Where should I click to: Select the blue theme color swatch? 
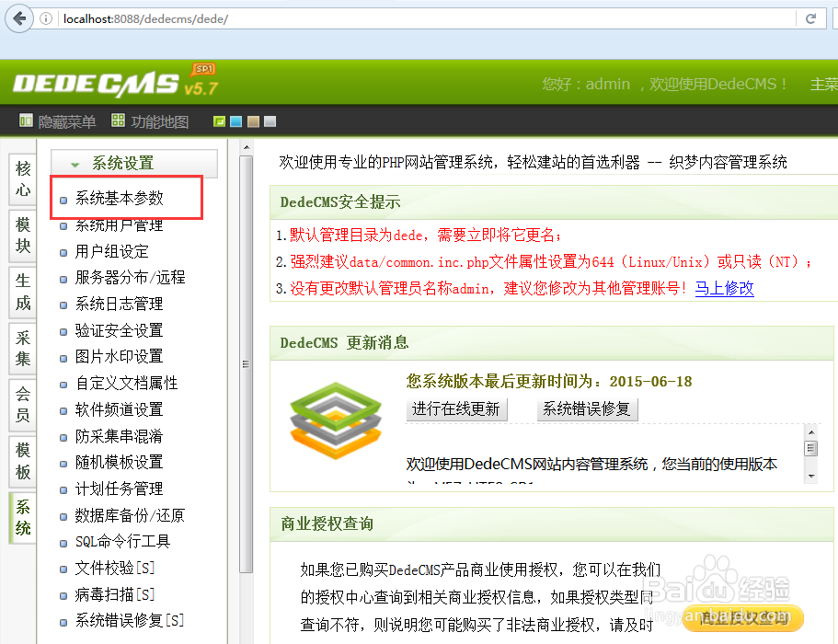point(236,121)
